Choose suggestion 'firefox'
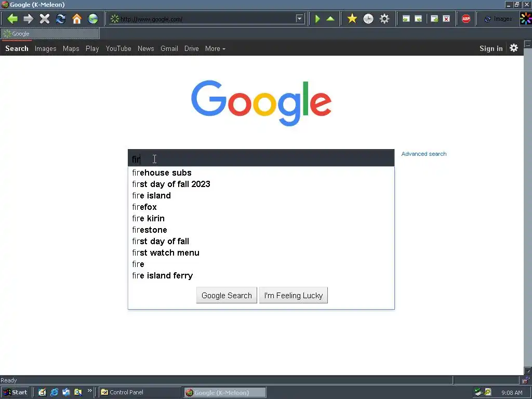The height and width of the screenshot is (399, 532). [261, 207]
